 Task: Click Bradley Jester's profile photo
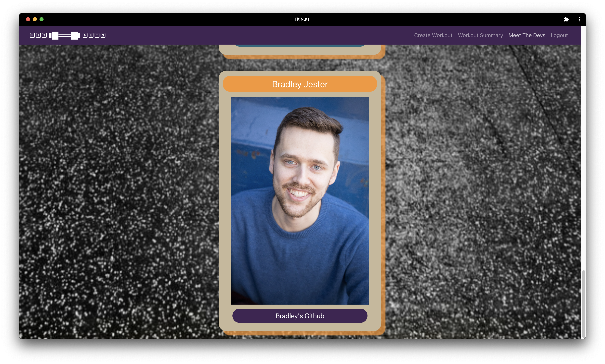300,200
